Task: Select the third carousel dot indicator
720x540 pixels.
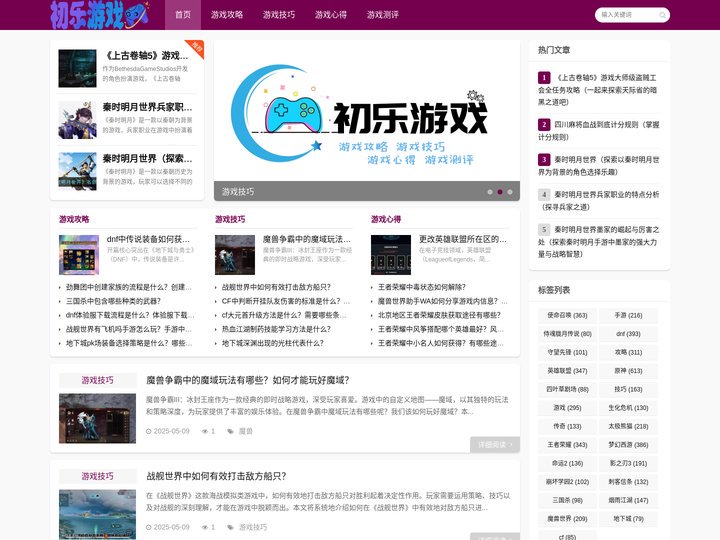Action: 510,192
